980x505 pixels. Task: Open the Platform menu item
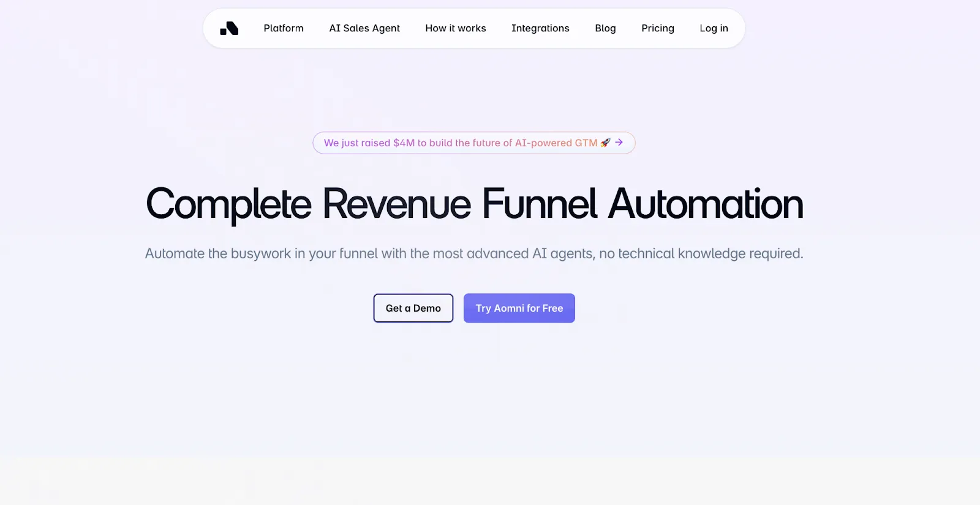click(284, 28)
